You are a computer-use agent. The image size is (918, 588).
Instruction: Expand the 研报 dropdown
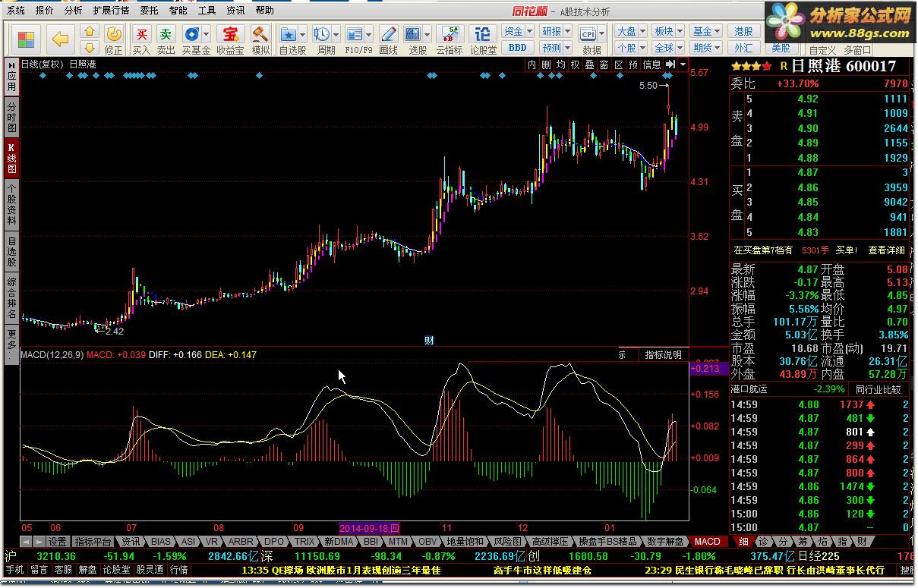click(567, 32)
